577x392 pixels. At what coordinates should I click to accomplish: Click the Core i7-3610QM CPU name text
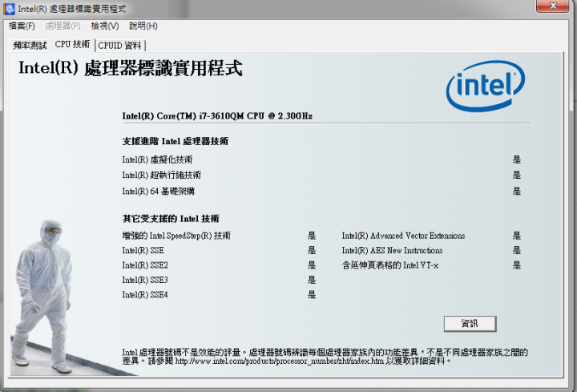tap(217, 116)
